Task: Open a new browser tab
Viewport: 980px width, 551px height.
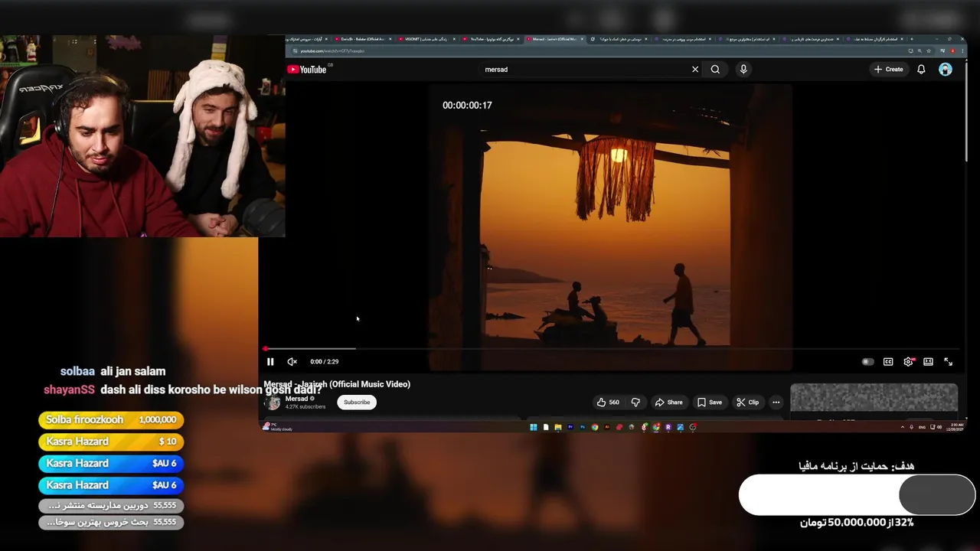Action: [x=911, y=39]
